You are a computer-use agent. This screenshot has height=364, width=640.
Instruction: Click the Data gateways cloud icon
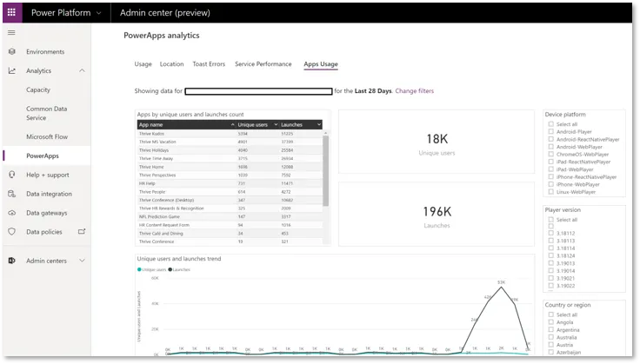pyautogui.click(x=12, y=213)
